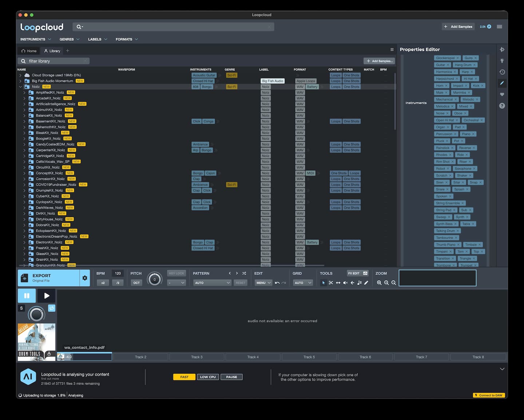The width and height of the screenshot is (524, 420).
Task: Click the Add Samples button
Action: (x=458, y=26)
